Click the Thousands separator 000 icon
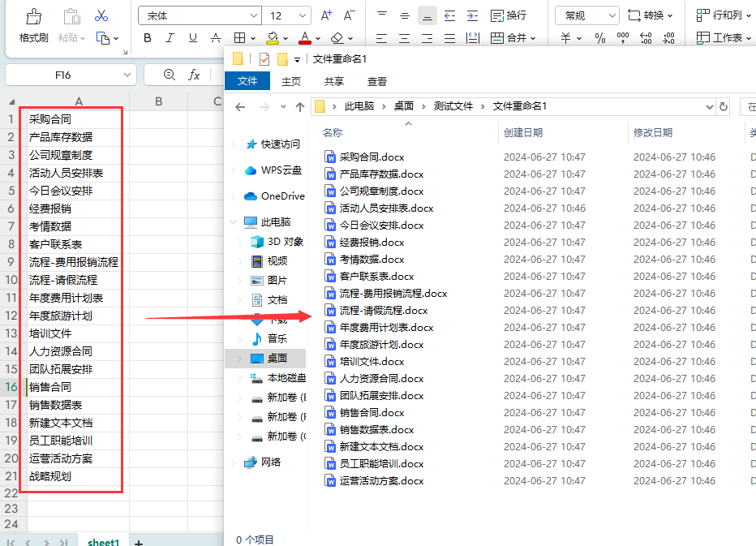 tap(622, 38)
